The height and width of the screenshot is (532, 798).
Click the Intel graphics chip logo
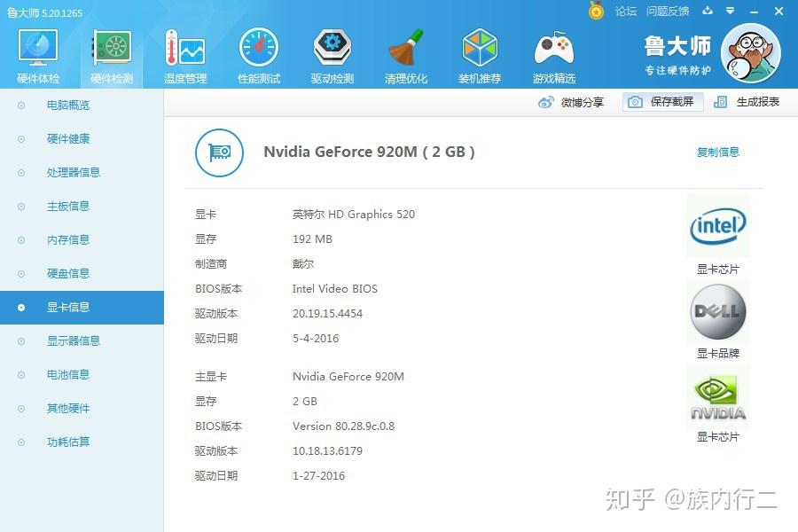[x=717, y=225]
